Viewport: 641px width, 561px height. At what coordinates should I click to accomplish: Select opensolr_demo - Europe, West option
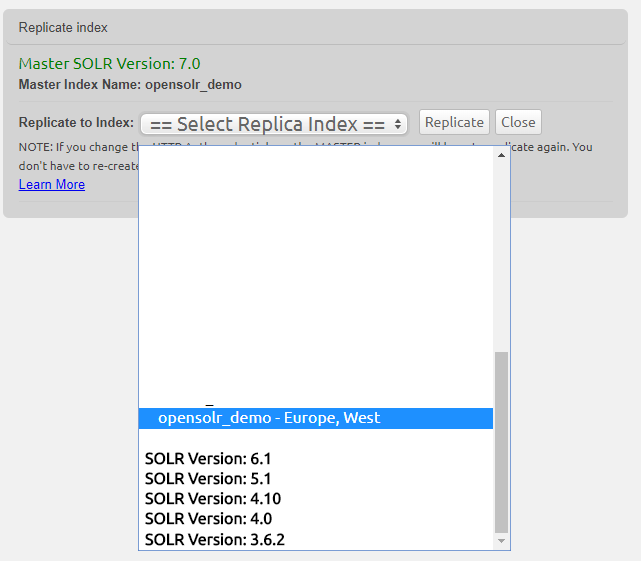click(316, 418)
